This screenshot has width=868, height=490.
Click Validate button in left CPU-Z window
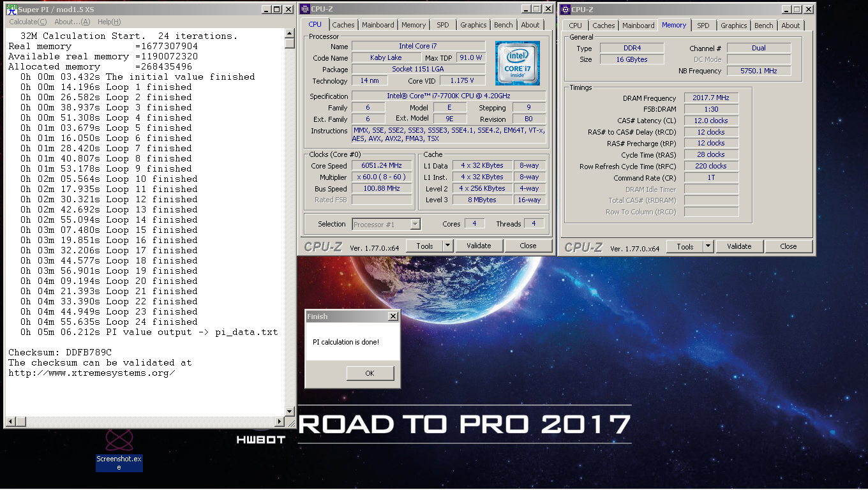click(479, 246)
